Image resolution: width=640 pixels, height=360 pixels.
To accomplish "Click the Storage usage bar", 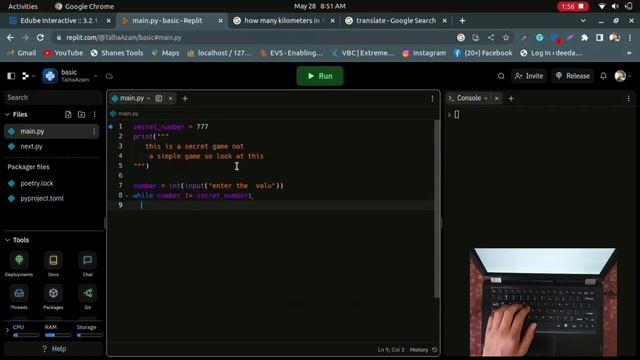I will [x=89, y=335].
